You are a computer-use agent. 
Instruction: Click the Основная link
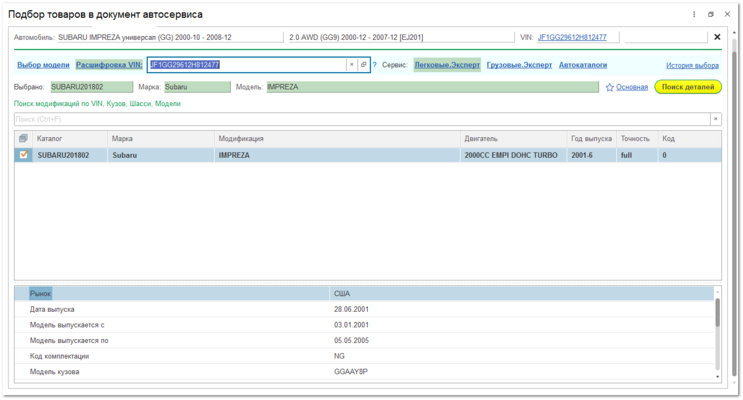coord(632,87)
